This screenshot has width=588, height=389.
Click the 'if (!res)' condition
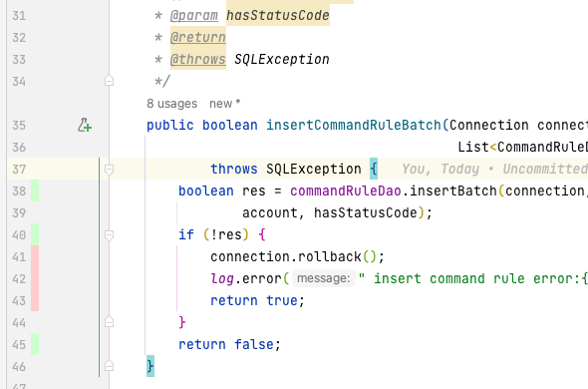pyautogui.click(x=213, y=234)
